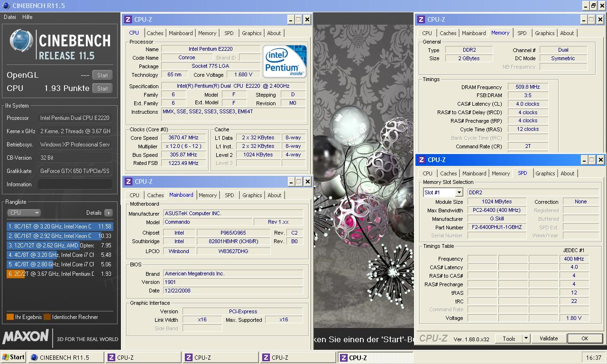Activate the fourth CPU-Z taskbar button
Viewport: 607px width, 364px height.
tap(375, 357)
